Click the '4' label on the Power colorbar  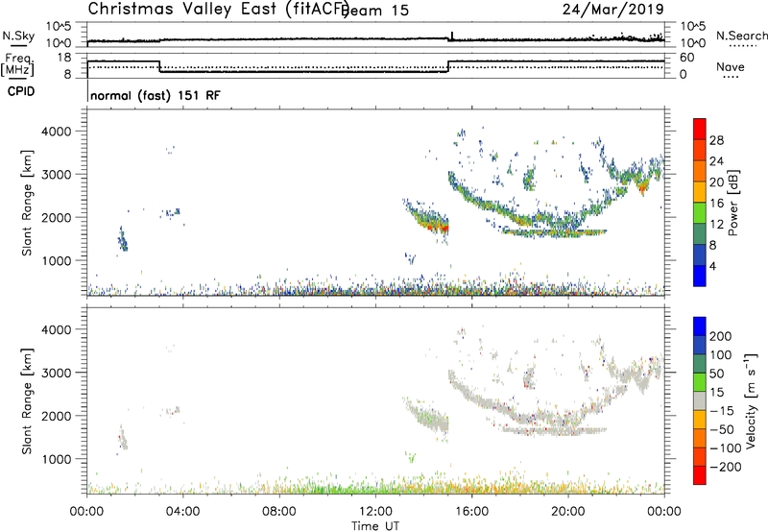pyautogui.click(x=712, y=266)
